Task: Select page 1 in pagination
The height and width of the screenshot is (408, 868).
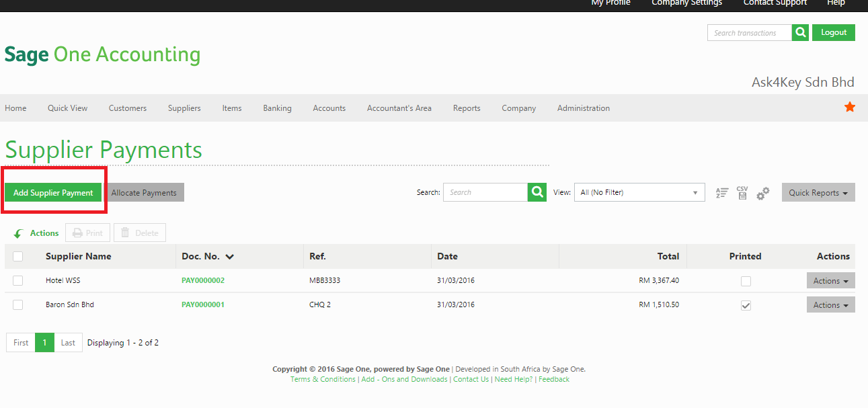Action: point(44,342)
